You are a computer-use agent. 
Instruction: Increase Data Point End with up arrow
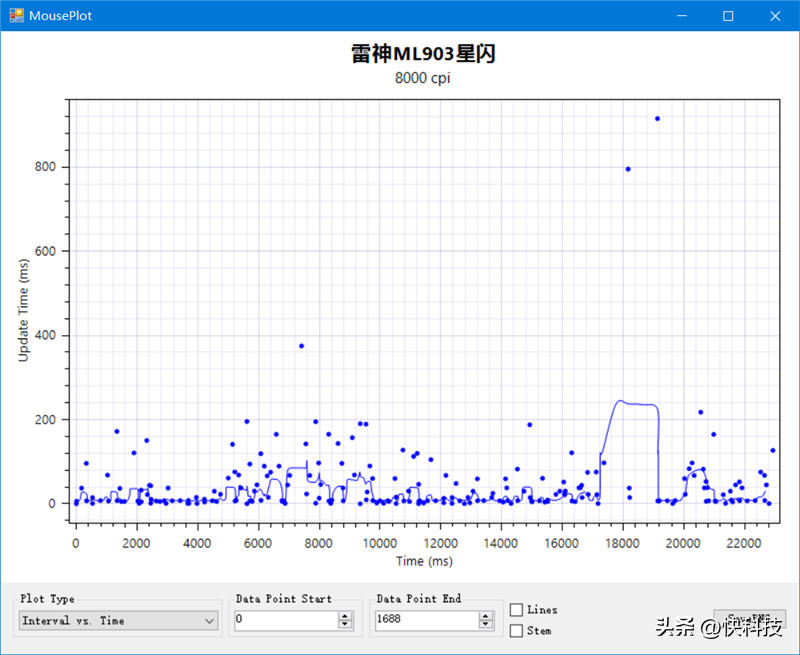(x=486, y=616)
